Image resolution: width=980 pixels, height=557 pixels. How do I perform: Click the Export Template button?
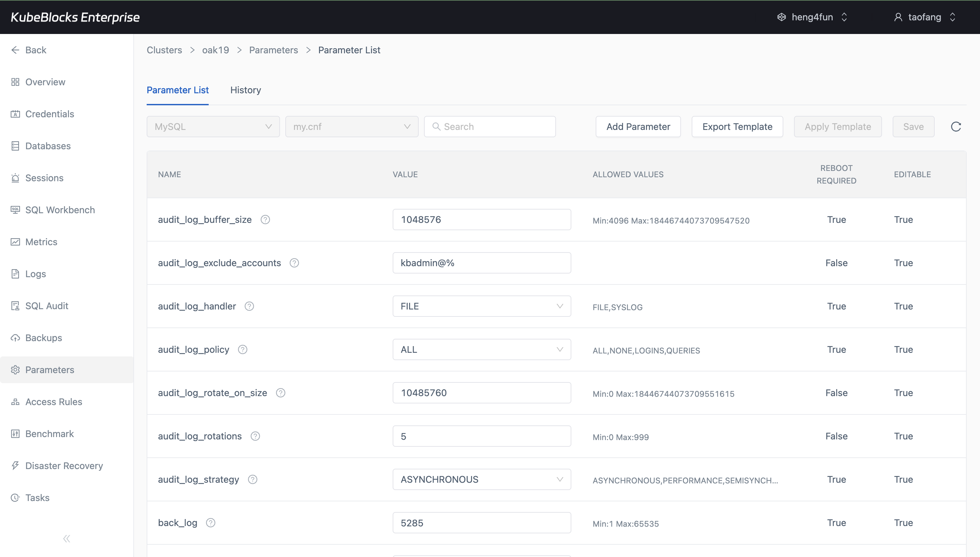pyautogui.click(x=737, y=127)
